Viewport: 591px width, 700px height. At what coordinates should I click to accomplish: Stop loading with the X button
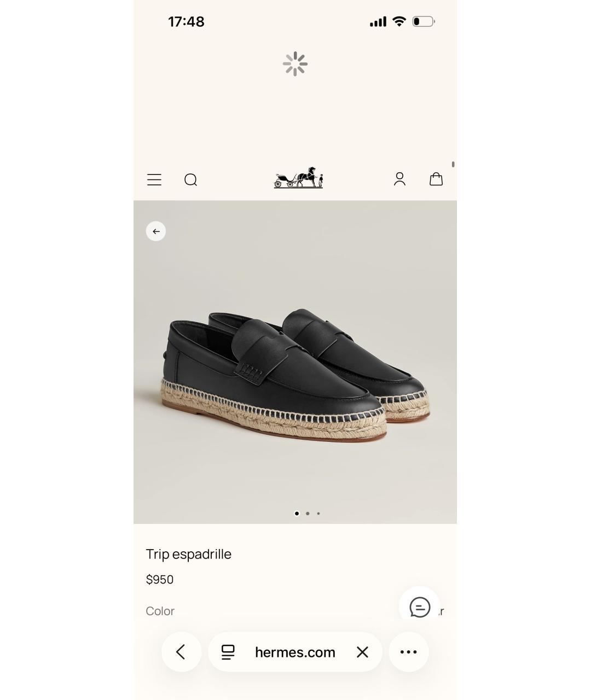click(362, 652)
